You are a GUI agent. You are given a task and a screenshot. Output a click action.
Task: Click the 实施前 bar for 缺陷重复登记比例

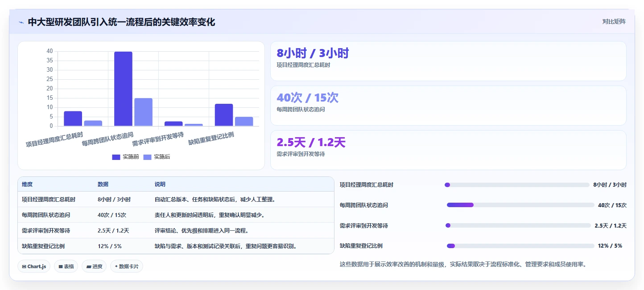(224, 115)
